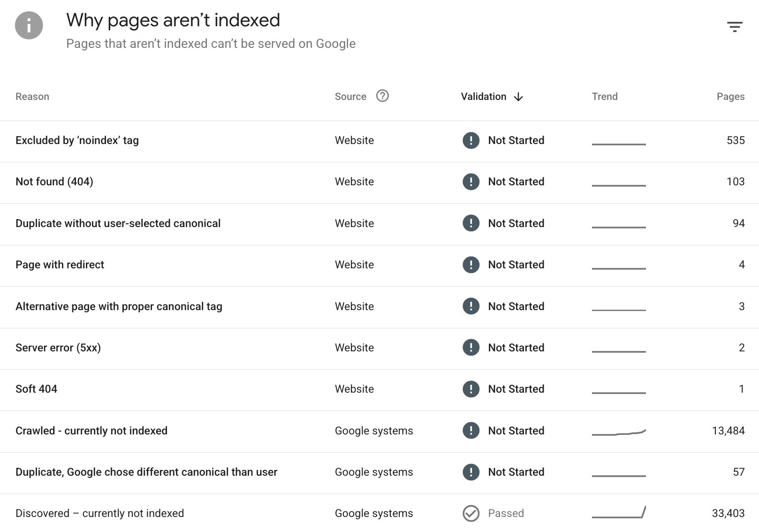Click trend sparkline for Excluded by noindex

(619, 144)
